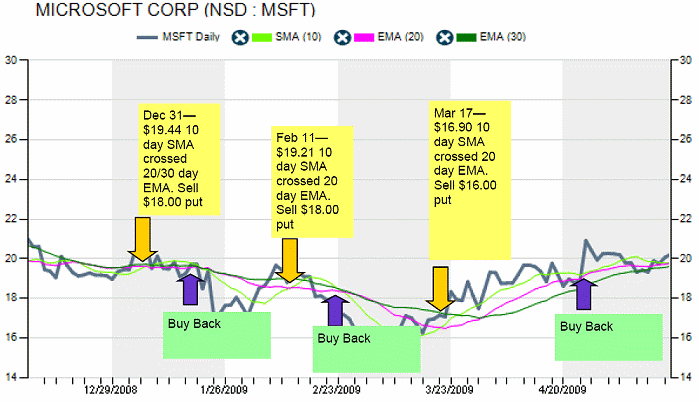Screen dimensions: 699x402
Task: Click the 24 label on the left price axis
Action: tap(11, 179)
